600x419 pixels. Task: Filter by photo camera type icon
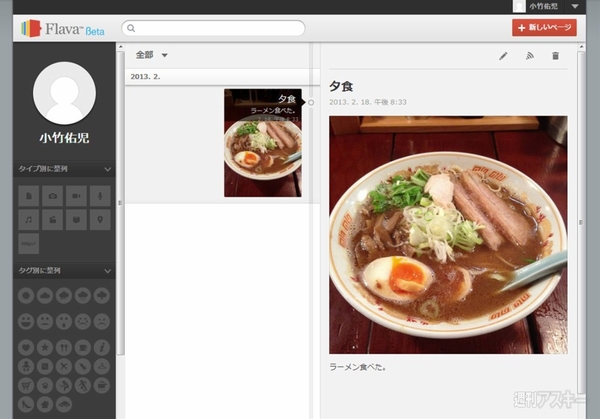tap(52, 196)
